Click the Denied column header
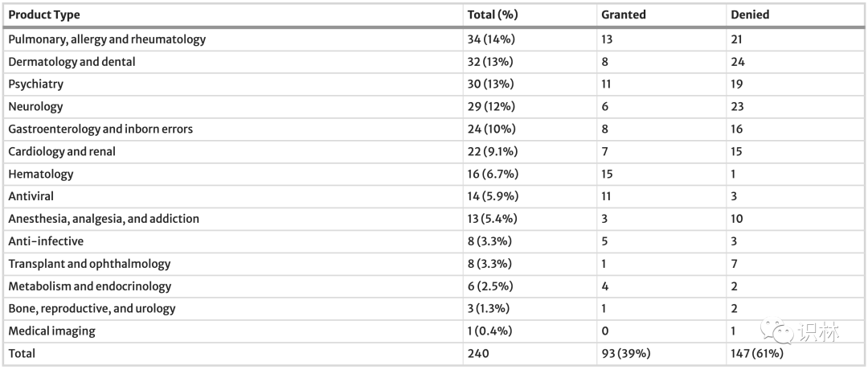 click(x=750, y=14)
